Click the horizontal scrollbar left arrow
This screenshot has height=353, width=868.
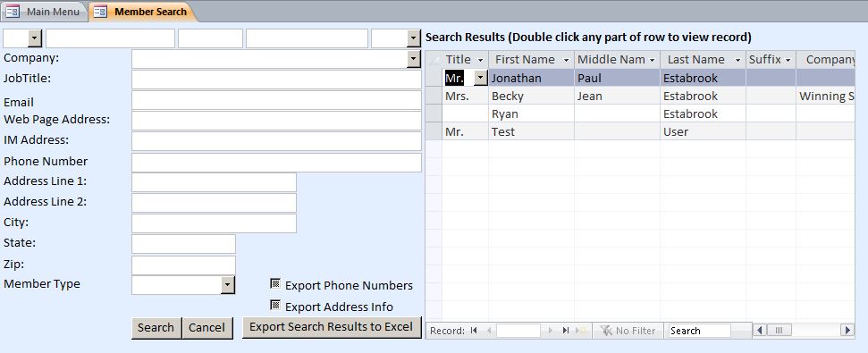pos(760,331)
